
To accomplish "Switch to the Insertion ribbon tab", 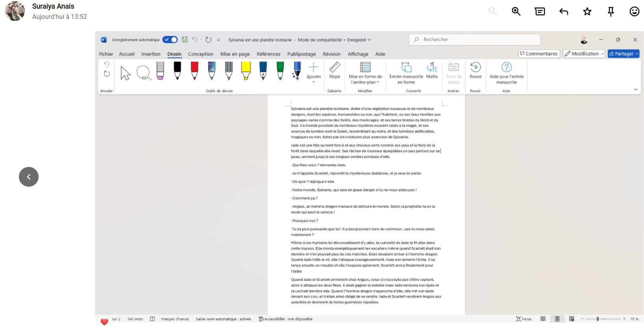I will (x=151, y=54).
